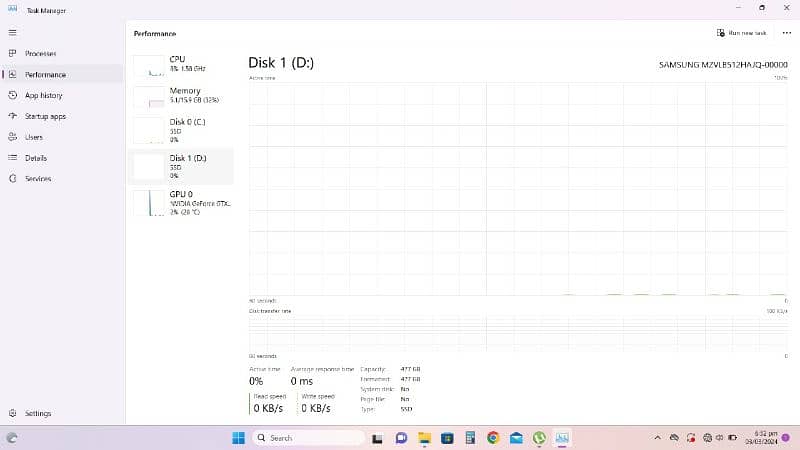Viewport: 800px width, 450px height.
Task: Open the Users page
Action: tap(34, 137)
